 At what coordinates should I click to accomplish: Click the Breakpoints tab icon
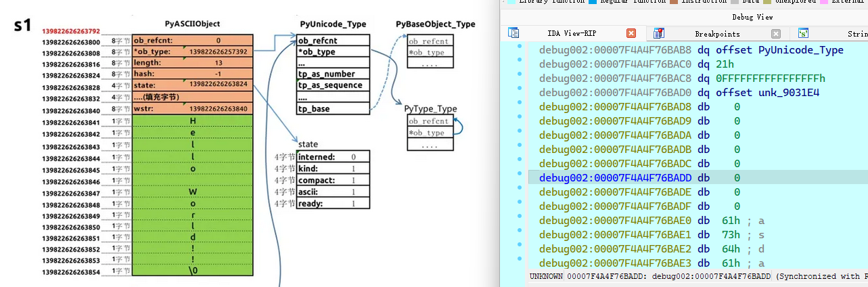click(659, 33)
